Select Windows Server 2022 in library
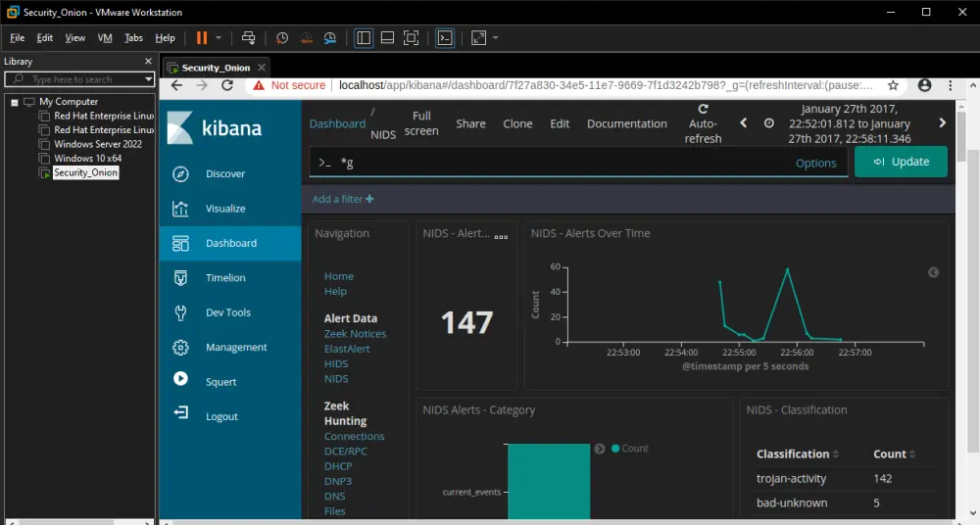Viewport: 980px width, 525px height. (97, 144)
